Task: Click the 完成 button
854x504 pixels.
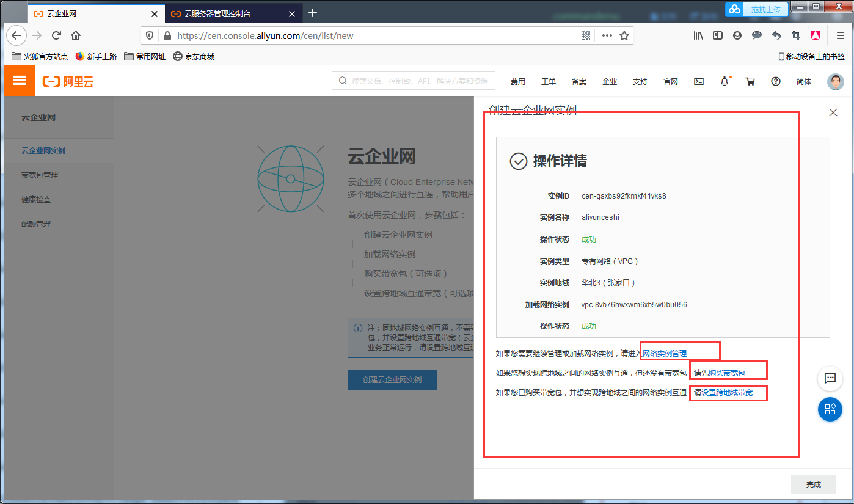Action: (813, 484)
